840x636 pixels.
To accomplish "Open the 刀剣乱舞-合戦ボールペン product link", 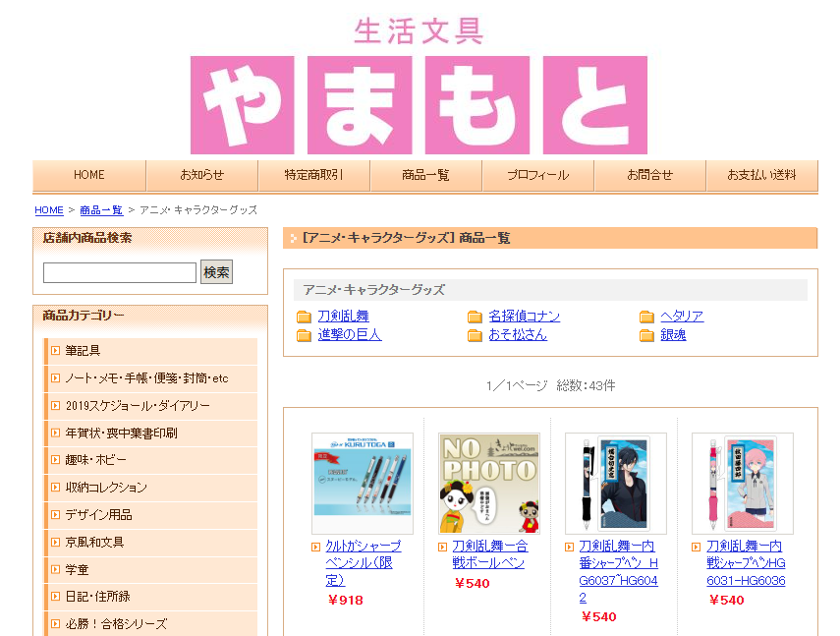I will pyautogui.click(x=488, y=554).
